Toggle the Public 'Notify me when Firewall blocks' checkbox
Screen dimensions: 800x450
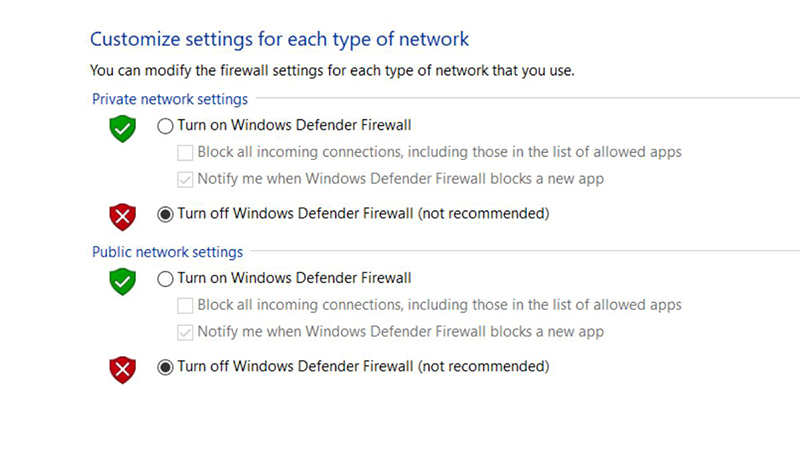coord(185,332)
